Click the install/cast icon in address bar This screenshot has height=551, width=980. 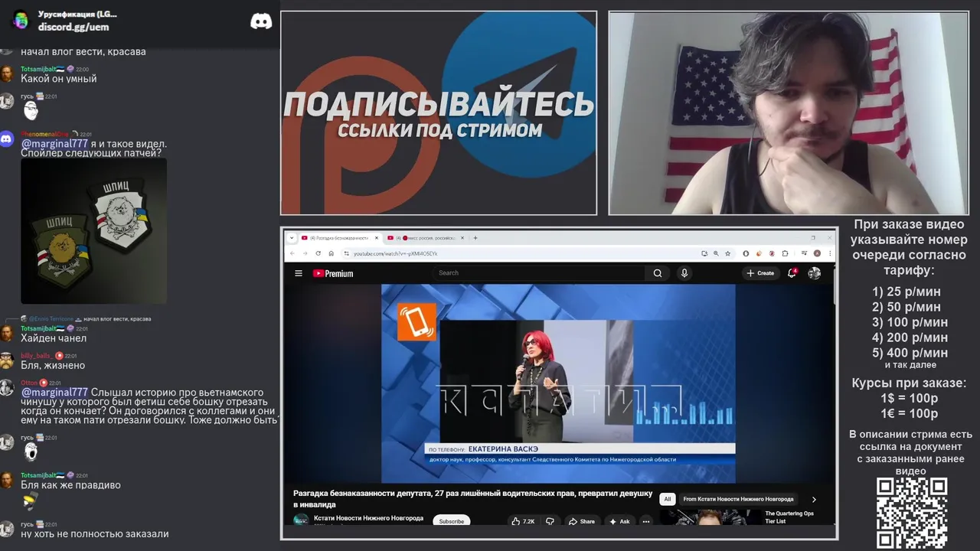pyautogui.click(x=704, y=253)
